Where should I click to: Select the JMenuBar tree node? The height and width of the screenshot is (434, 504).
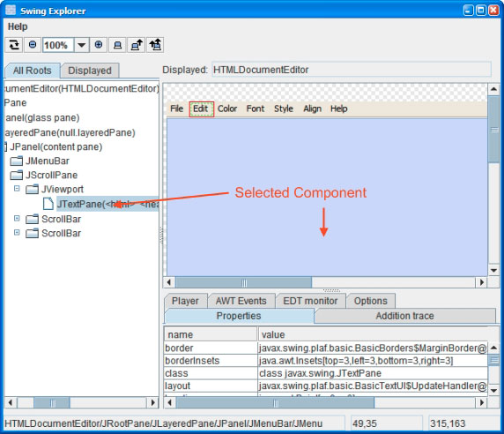(x=48, y=161)
